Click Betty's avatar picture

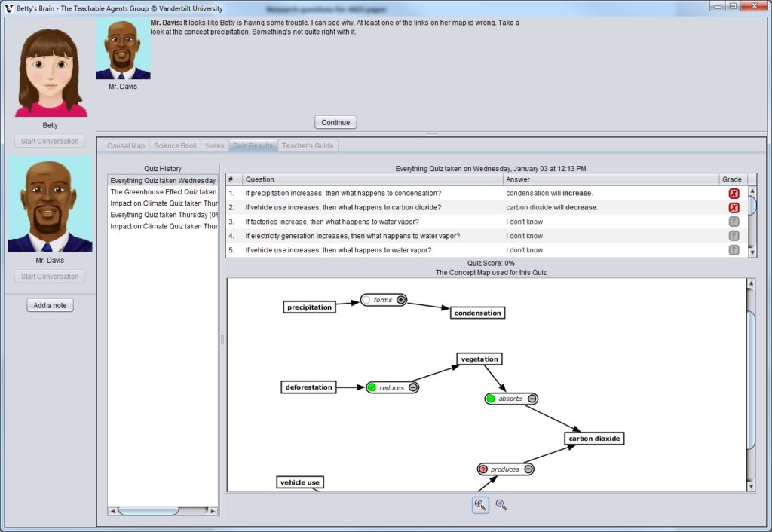50,69
